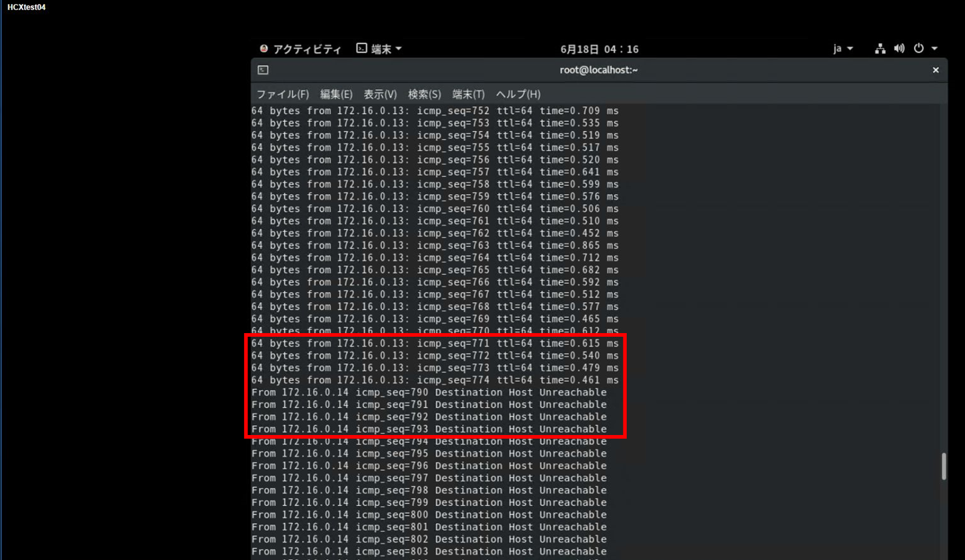Open the ja input language dropdown
This screenshot has width=965, height=560.
point(842,49)
